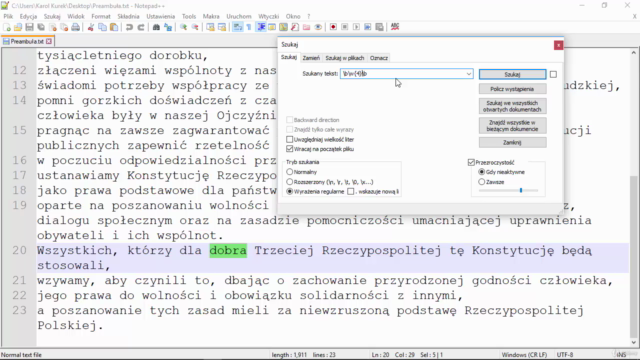Click the UTF-8 encoding in status bar
Viewport: 640px width, 360px height.
pyautogui.click(x=565, y=355)
